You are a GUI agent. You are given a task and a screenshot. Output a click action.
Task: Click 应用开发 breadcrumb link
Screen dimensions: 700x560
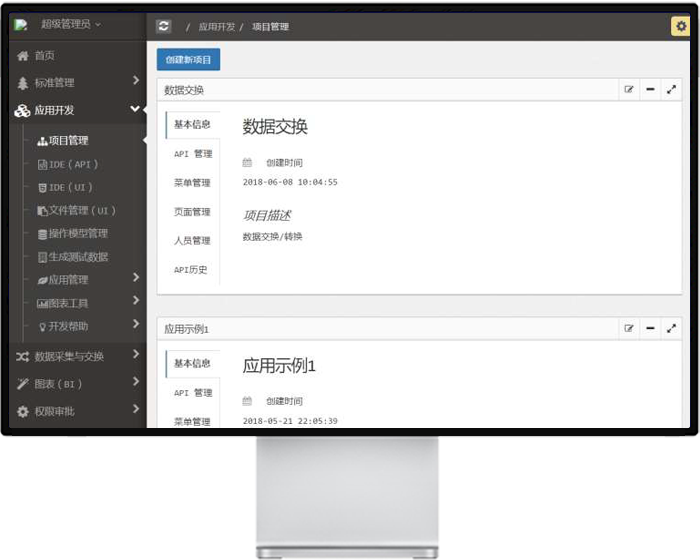click(216, 27)
